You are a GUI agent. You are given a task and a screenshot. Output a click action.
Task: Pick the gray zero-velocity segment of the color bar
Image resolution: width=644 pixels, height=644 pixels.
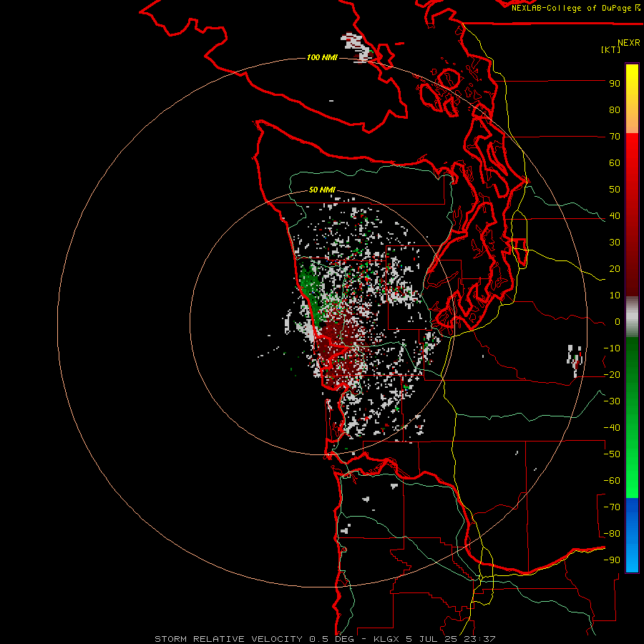pos(632,317)
